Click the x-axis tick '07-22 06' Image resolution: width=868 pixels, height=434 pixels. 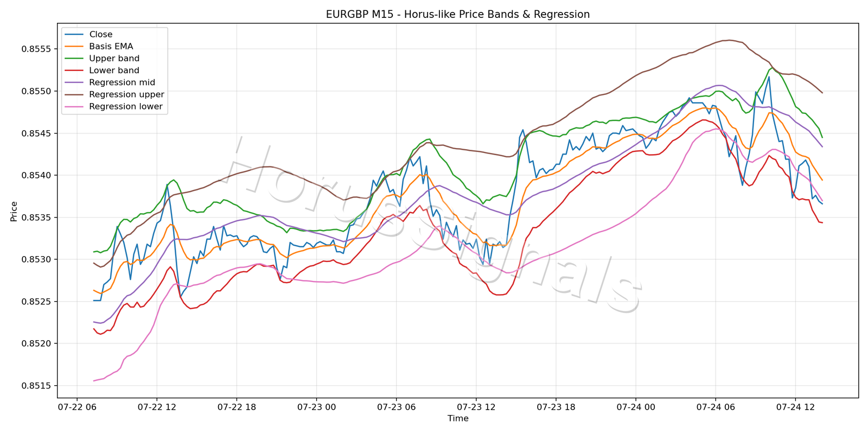(x=77, y=407)
